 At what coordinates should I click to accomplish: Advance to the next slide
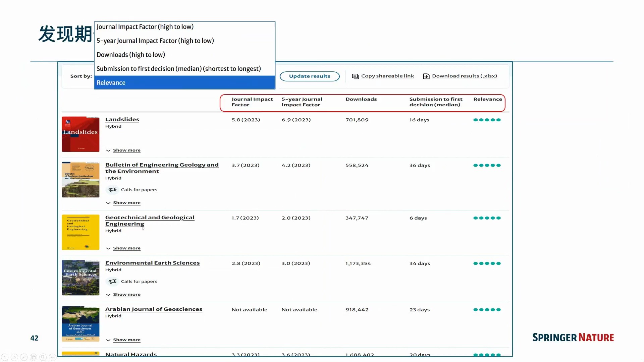coord(14,357)
